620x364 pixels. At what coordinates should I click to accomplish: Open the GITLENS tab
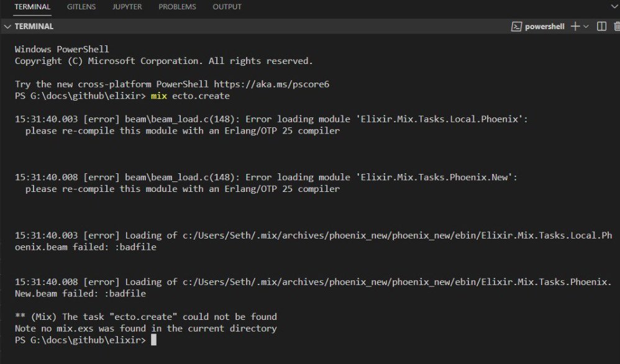[81, 7]
